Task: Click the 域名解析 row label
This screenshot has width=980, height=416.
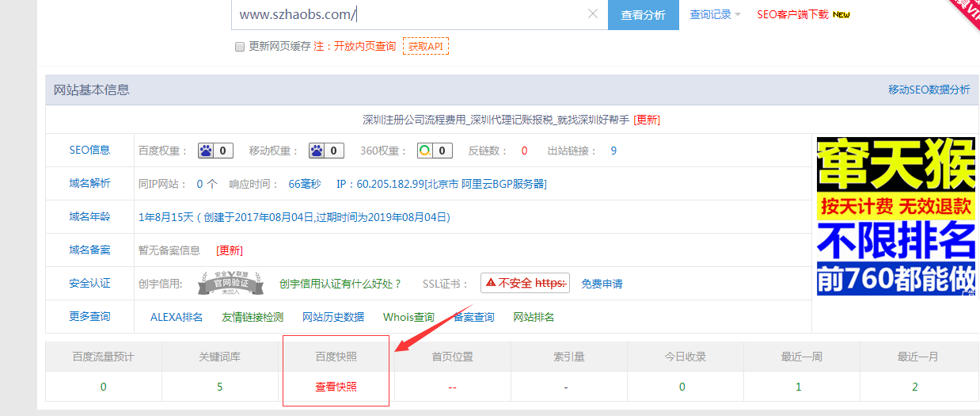Action: pos(89,183)
